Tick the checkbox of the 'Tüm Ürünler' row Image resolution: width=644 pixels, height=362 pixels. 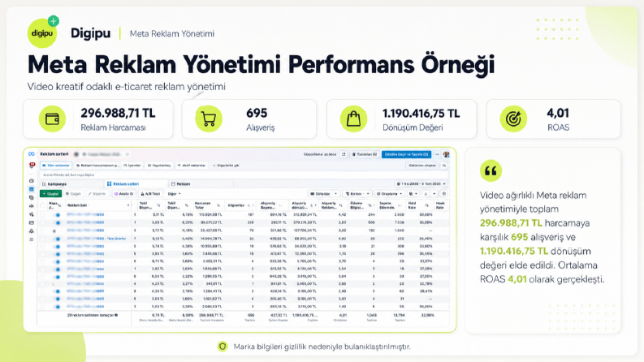pyautogui.click(x=43, y=239)
